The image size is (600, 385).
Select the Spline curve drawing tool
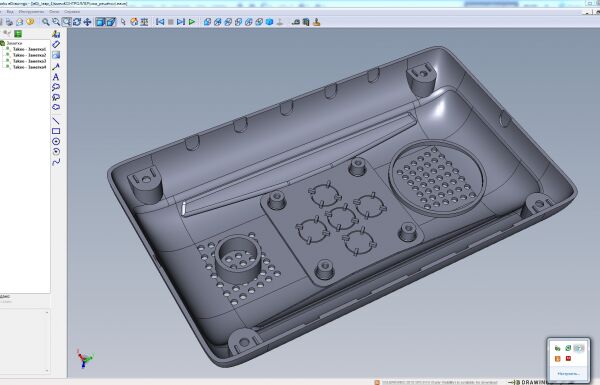56,162
